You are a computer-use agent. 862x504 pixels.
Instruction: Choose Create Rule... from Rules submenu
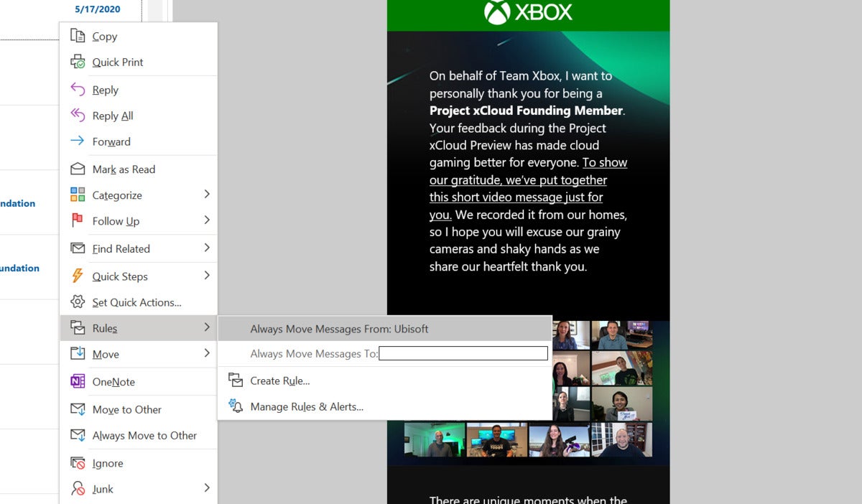point(385,381)
